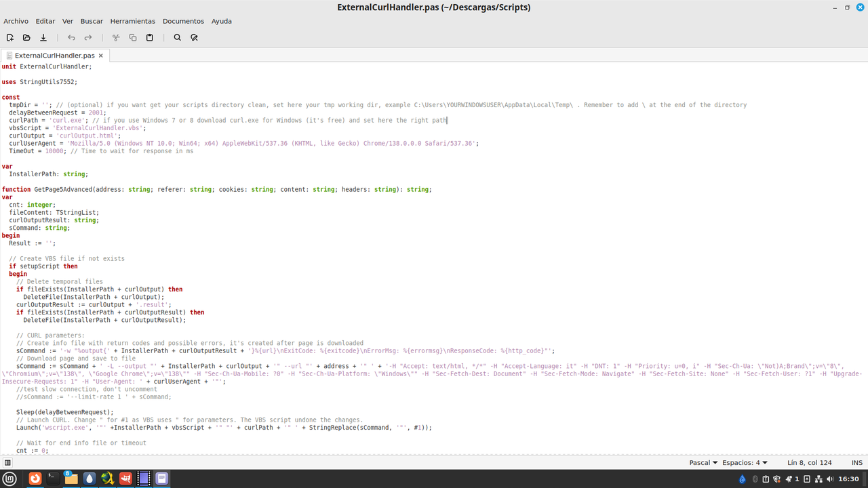
Task: Open the Pascal language dropdown
Action: (x=704, y=463)
